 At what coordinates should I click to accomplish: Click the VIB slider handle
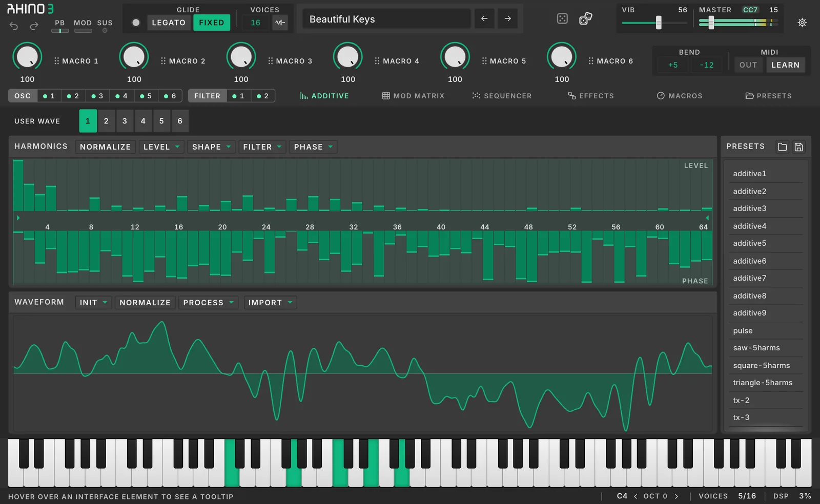click(659, 23)
